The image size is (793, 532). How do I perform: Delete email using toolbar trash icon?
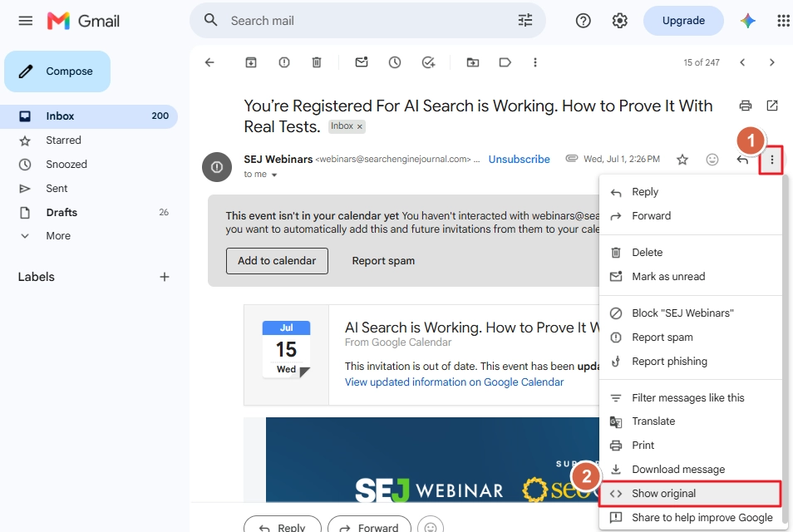pos(317,62)
